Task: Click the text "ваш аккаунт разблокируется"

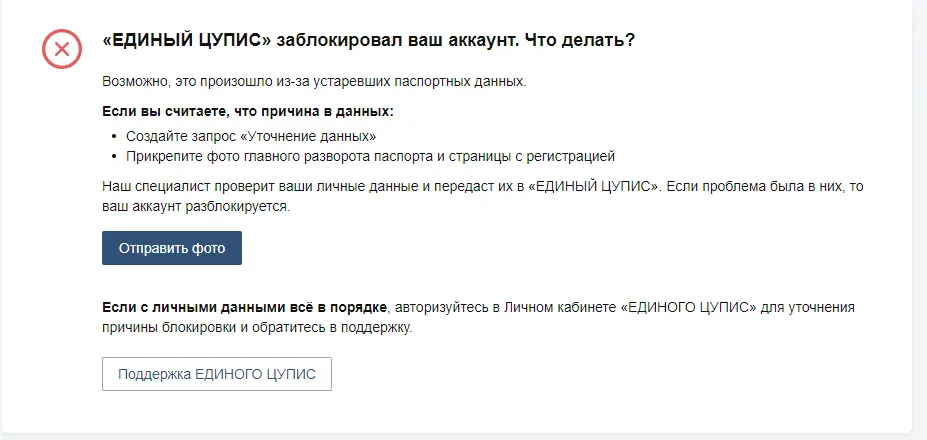Action: (x=196, y=208)
